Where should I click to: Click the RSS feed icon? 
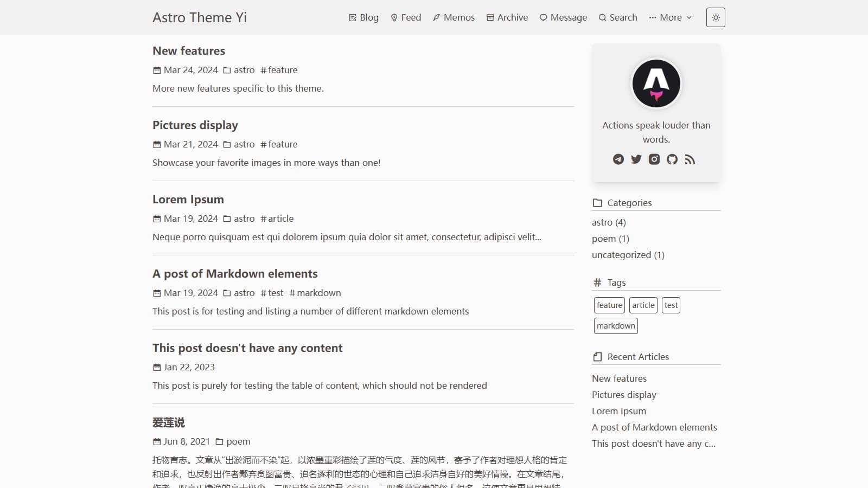690,159
